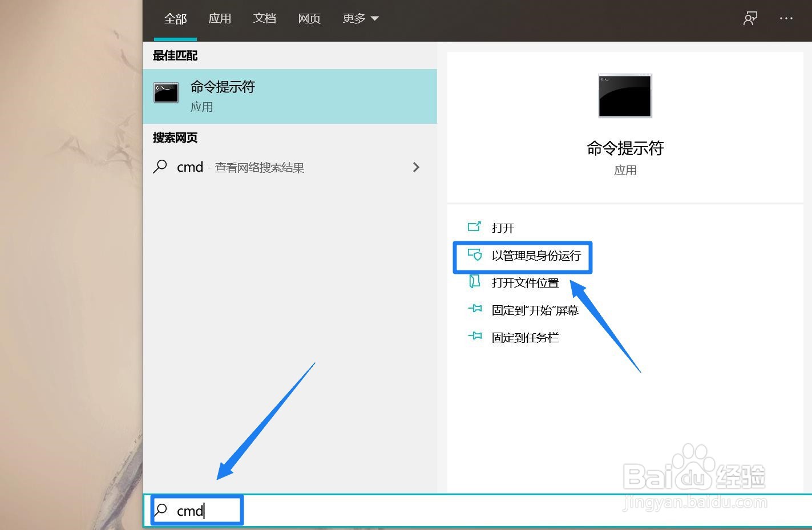The image size is (812, 530).
Task: Select 命令提示符 best match result
Action: coord(290,96)
